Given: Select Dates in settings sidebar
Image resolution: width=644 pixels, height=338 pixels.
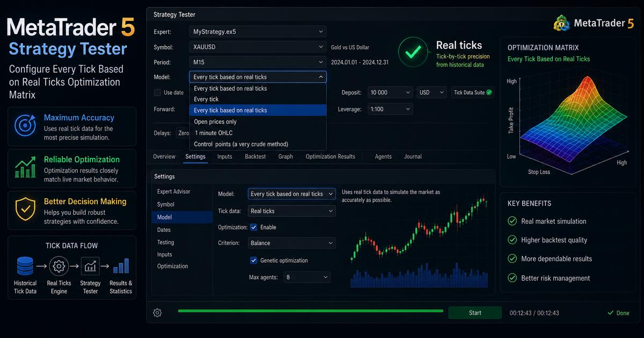Looking at the screenshot, I should (x=182, y=230).
